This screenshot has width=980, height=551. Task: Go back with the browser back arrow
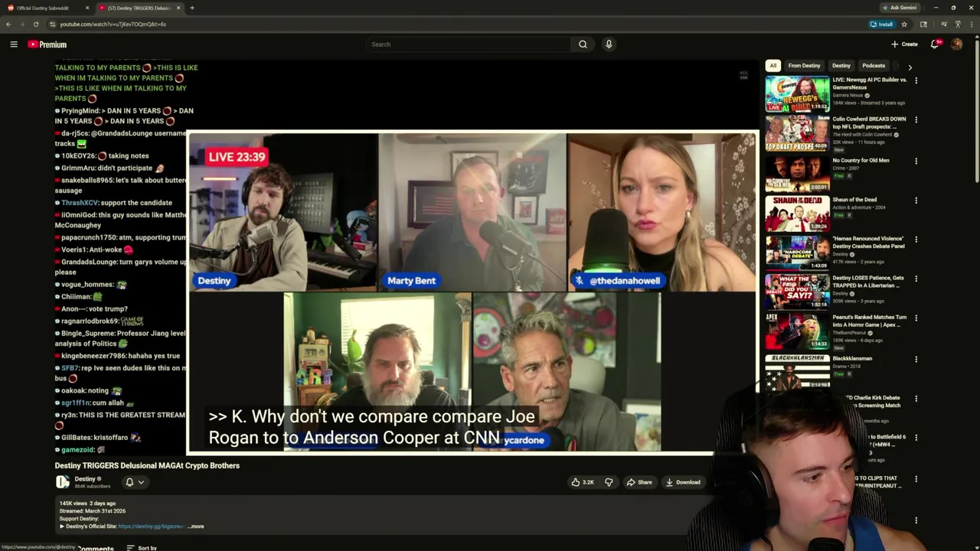[x=8, y=24]
